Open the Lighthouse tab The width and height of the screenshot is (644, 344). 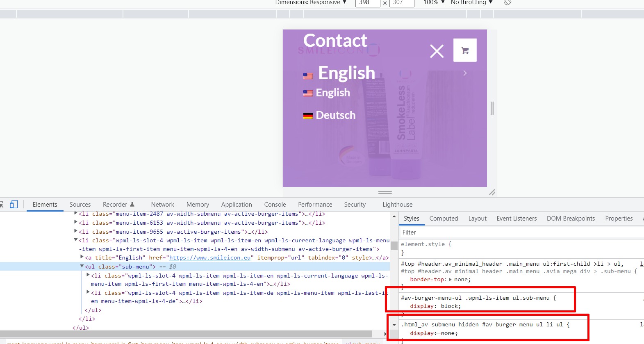pyautogui.click(x=397, y=205)
